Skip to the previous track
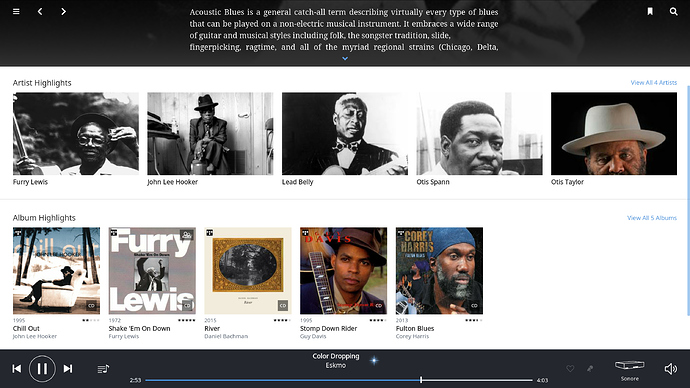Screen dimensions: 690x388 [17, 369]
